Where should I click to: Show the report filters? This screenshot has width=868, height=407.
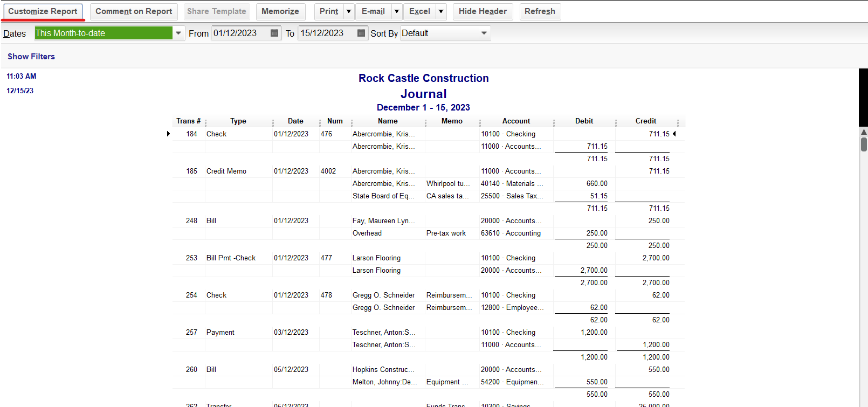tap(31, 57)
